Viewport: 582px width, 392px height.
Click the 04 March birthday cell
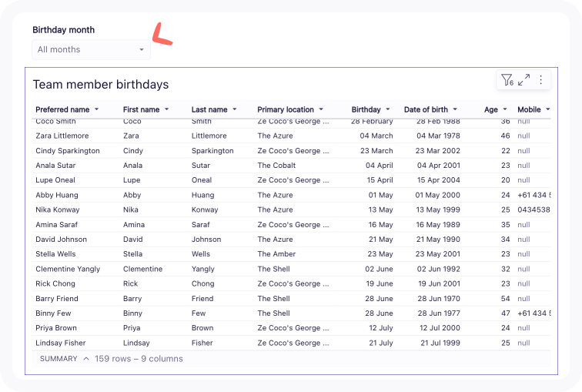[x=376, y=136]
